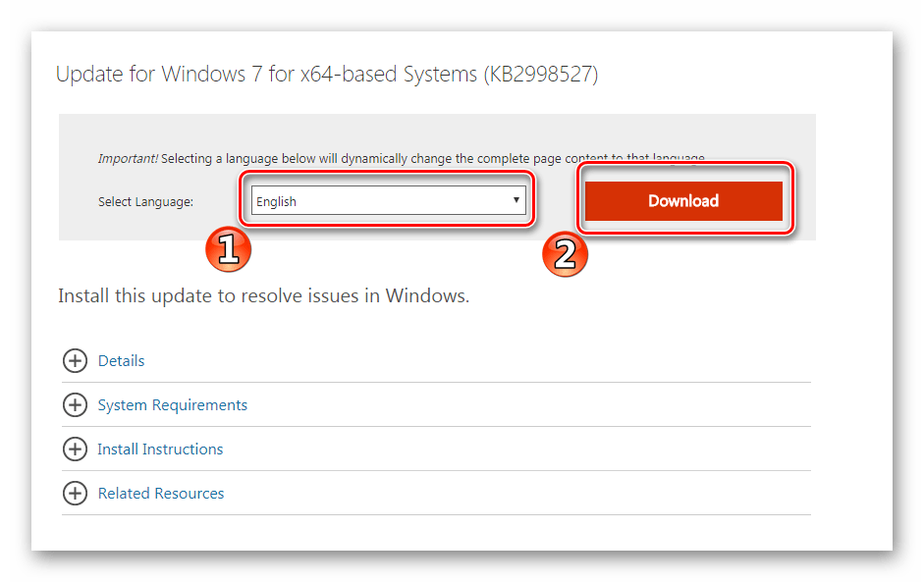Click the Update for Windows 7 heading
The image size is (924, 582).
point(265,75)
